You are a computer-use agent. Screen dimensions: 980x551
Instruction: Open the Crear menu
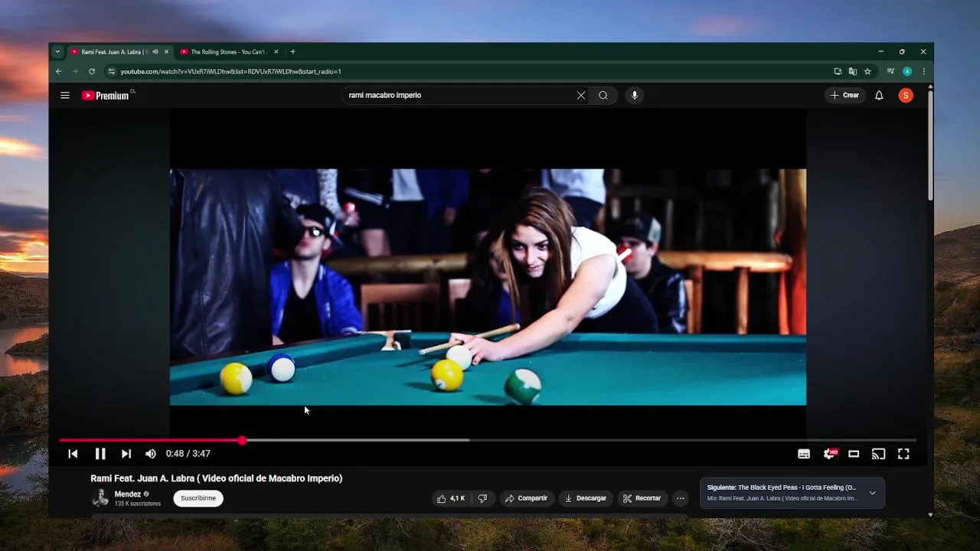(845, 96)
